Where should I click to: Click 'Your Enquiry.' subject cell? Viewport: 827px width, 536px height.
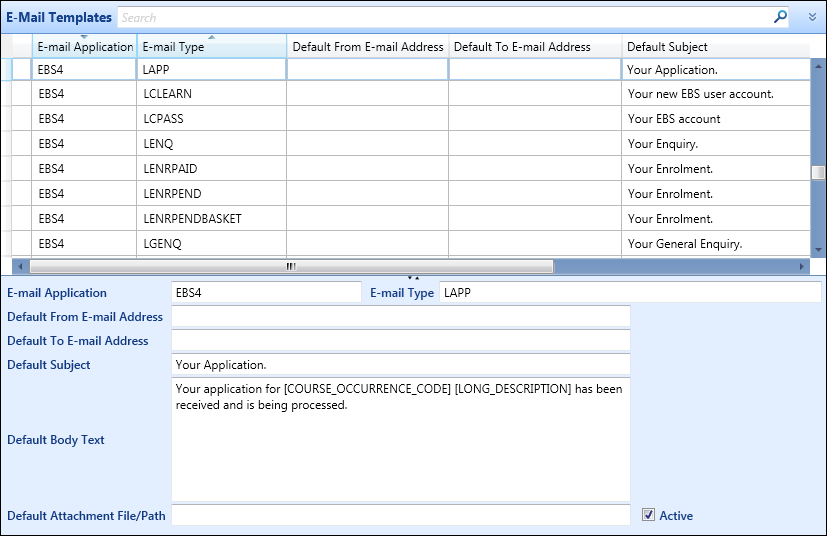716,143
